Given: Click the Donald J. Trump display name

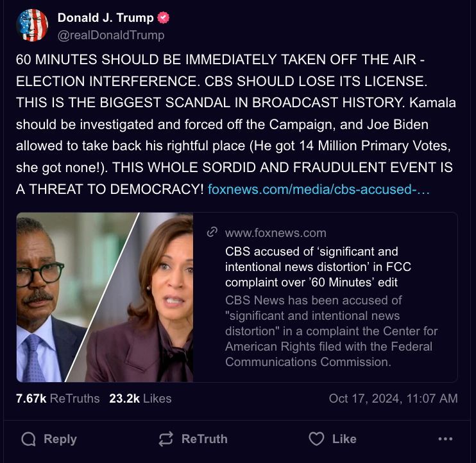Looking at the screenshot, I should click(x=105, y=17).
